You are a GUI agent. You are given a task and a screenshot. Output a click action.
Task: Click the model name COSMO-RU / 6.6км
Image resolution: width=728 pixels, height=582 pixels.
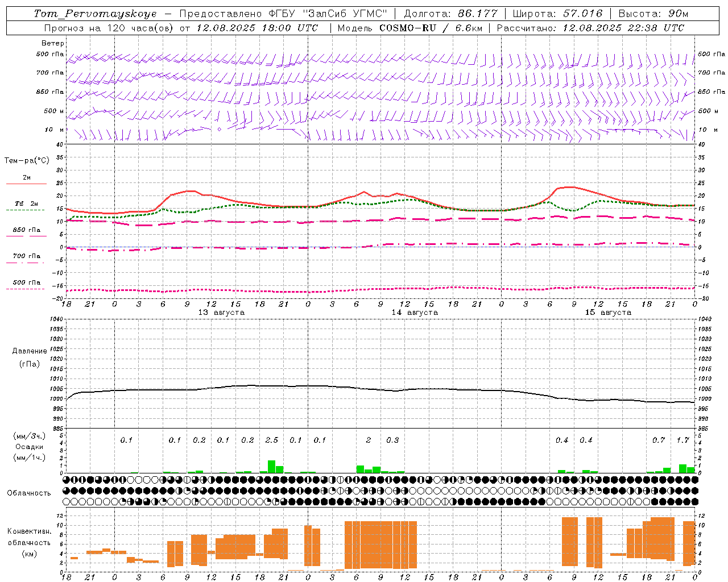(x=431, y=28)
